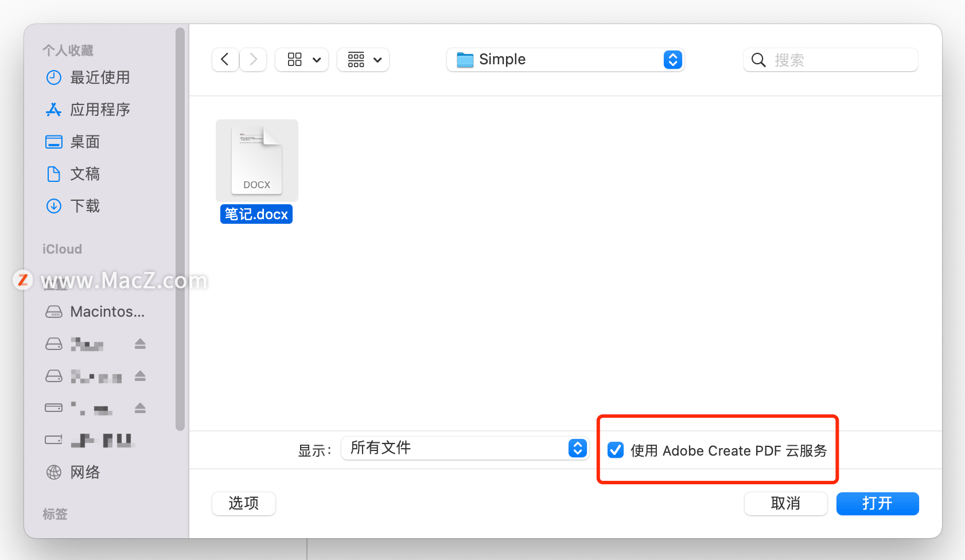The width and height of the screenshot is (965, 560).
Task: Eject the first external drive
Action: point(140,344)
